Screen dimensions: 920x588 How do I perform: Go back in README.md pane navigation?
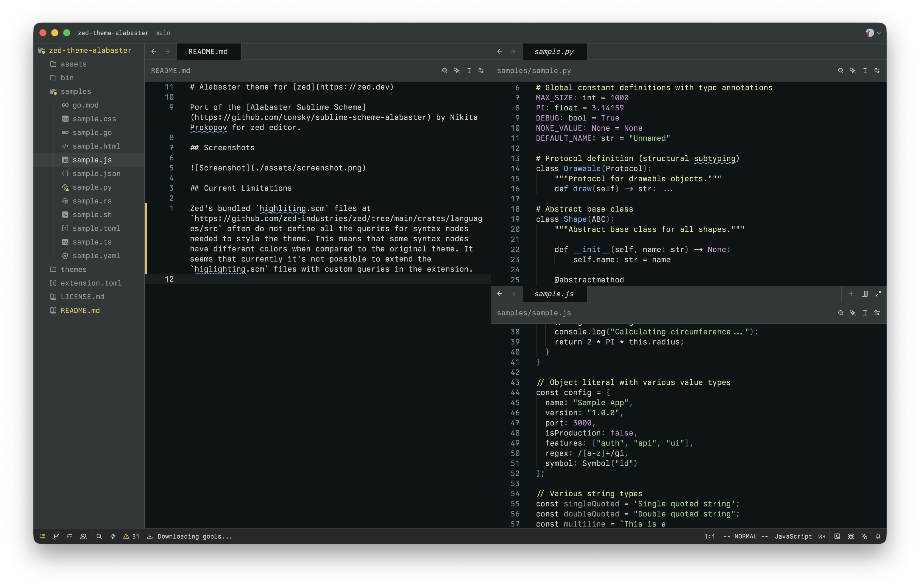click(154, 51)
